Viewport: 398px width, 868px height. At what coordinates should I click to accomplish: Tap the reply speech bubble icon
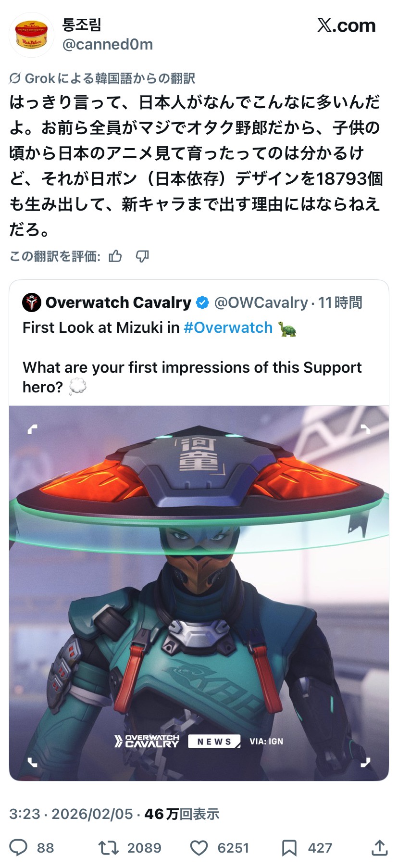click(x=18, y=847)
